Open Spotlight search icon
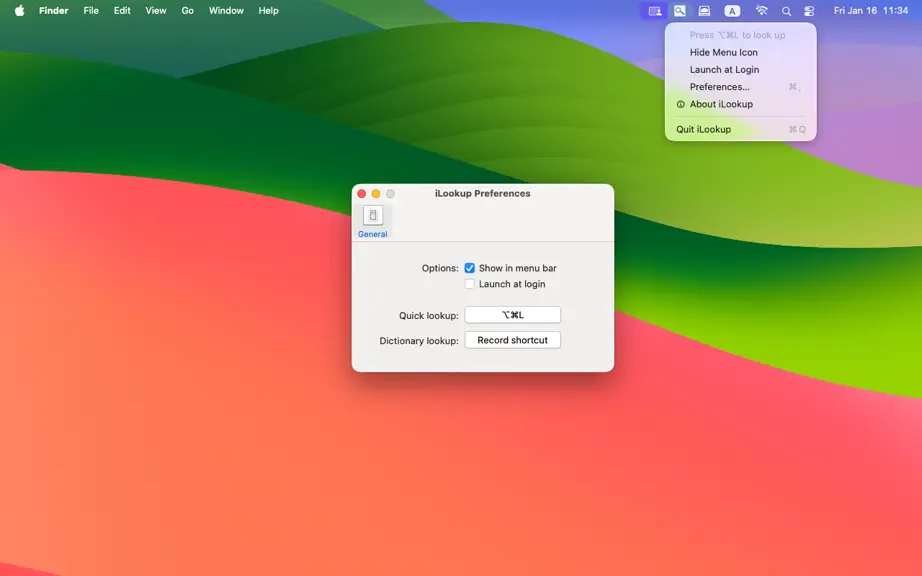This screenshot has width=922, height=576. 786,11
